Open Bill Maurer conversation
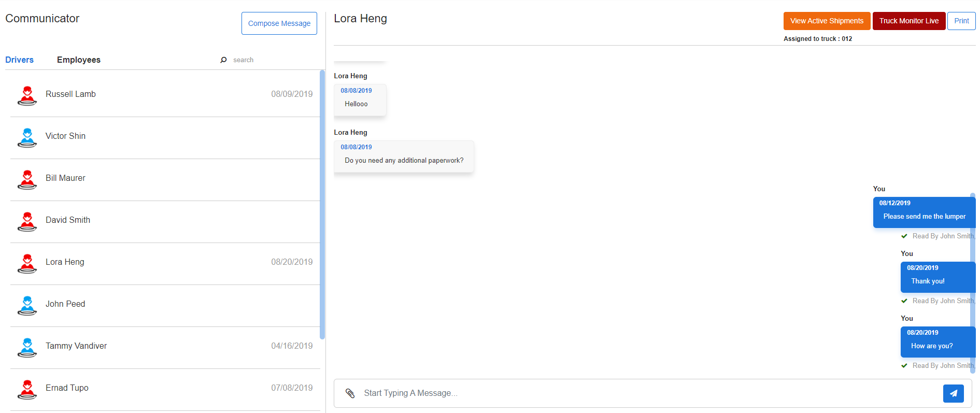The width and height of the screenshot is (980, 413). (x=165, y=180)
